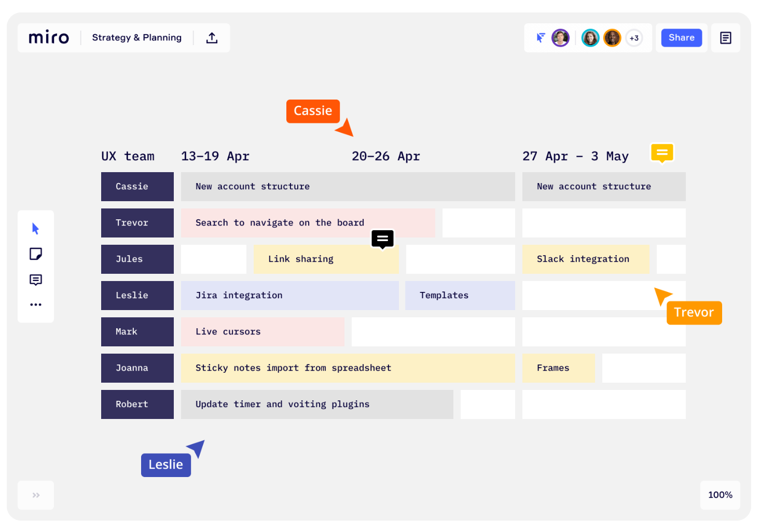Viewport: 760px width, 532px height.
Task: Open the export board upload icon
Action: coord(212,38)
